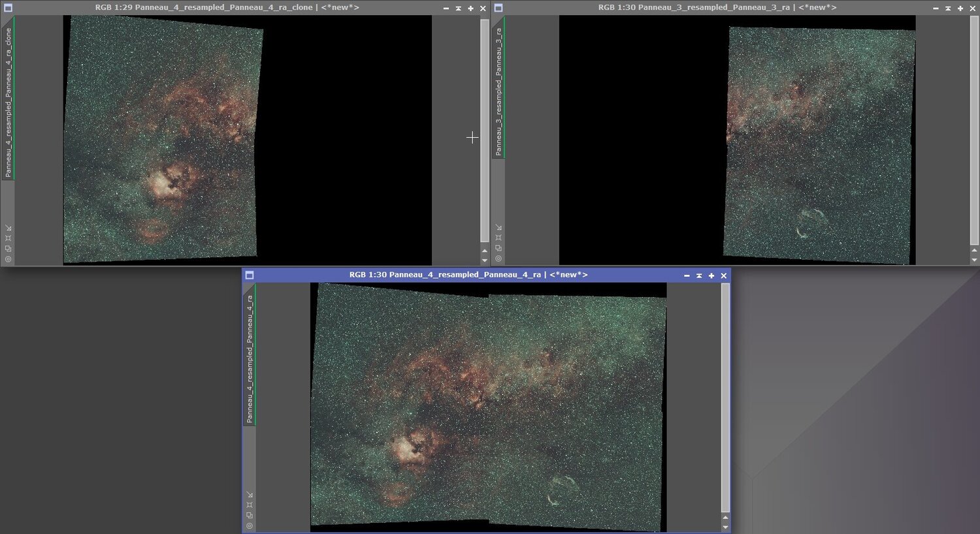The width and height of the screenshot is (980, 534).
Task: Select the vertical Panneau_3_resampled_Panneau_3_ra view tab
Action: click(x=498, y=87)
